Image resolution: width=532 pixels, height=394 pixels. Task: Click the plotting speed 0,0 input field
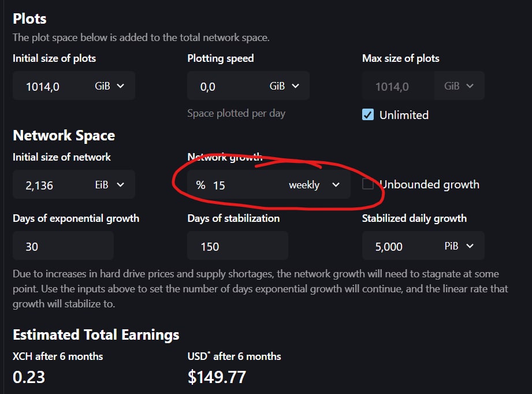(x=226, y=86)
